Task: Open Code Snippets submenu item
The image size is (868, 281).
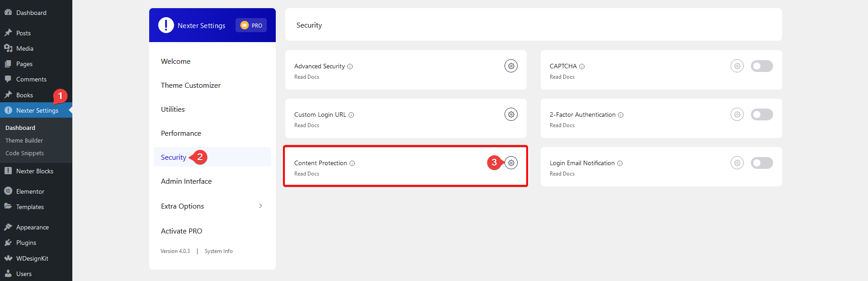Action: (x=24, y=153)
